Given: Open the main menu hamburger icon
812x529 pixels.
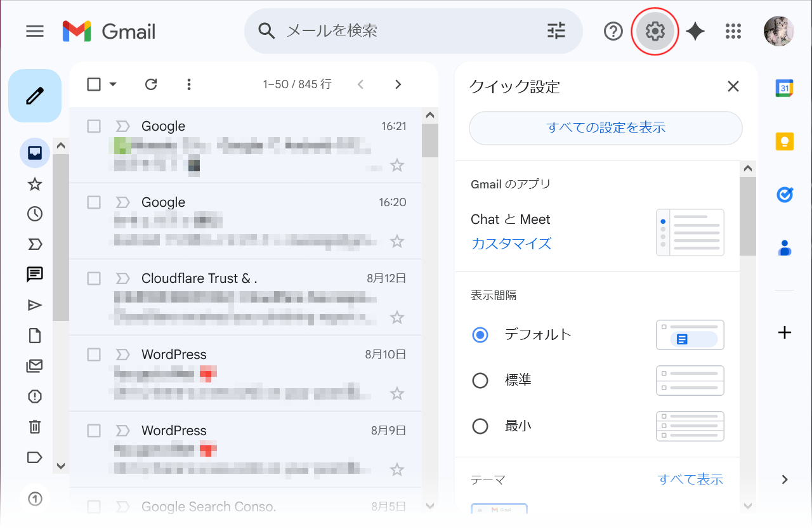Looking at the screenshot, I should (x=35, y=31).
